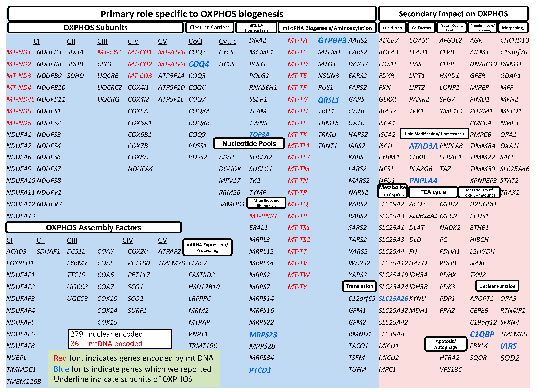The width and height of the screenshot is (538, 392).
Task: Click the OXPHOS Subunits header box
Action: tap(96, 27)
